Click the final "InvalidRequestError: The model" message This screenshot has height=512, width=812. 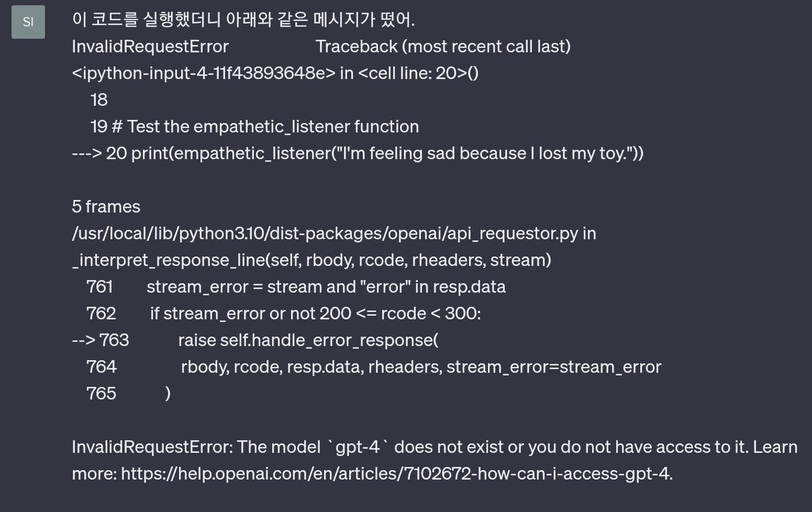click(x=196, y=447)
